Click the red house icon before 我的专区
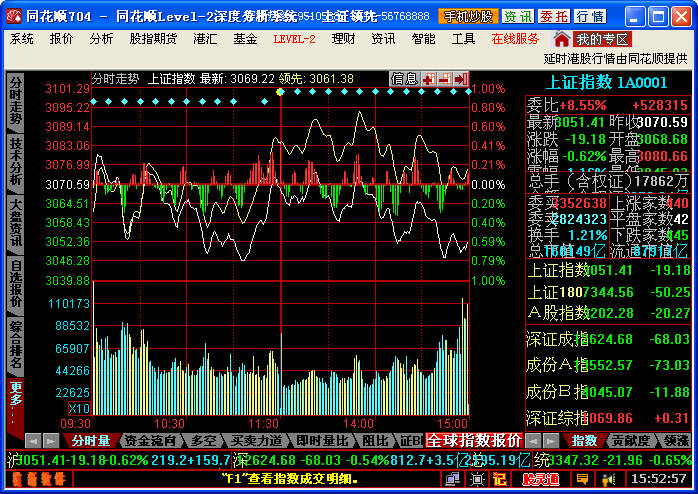This screenshot has height=494, width=698. coord(562,39)
